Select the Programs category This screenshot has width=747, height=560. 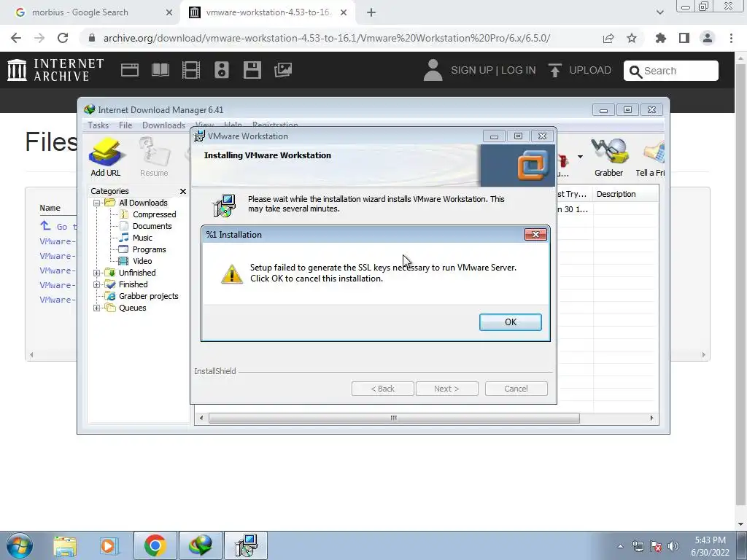pyautogui.click(x=149, y=249)
